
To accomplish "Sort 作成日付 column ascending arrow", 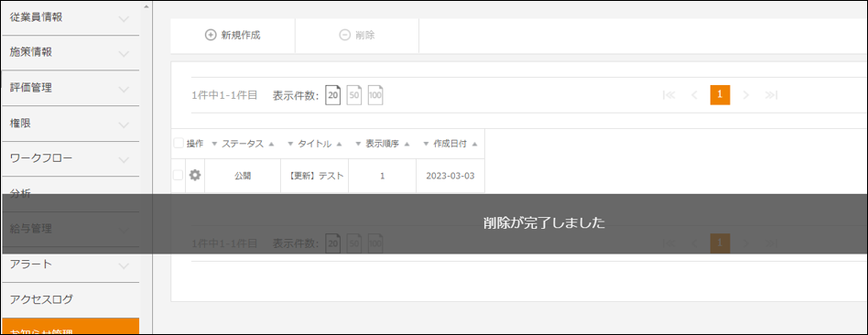I will pos(474,144).
